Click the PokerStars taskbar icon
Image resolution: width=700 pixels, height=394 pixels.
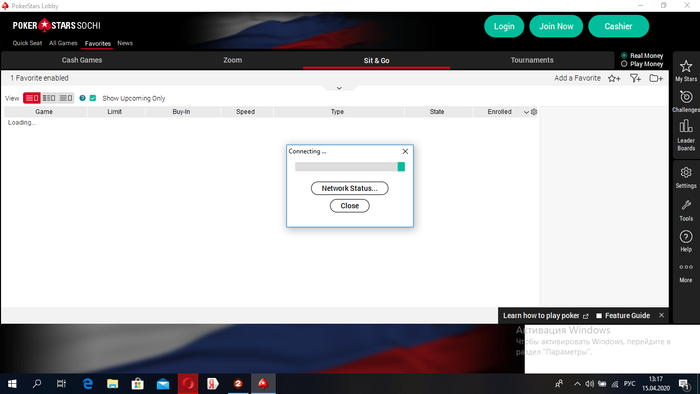point(263,383)
